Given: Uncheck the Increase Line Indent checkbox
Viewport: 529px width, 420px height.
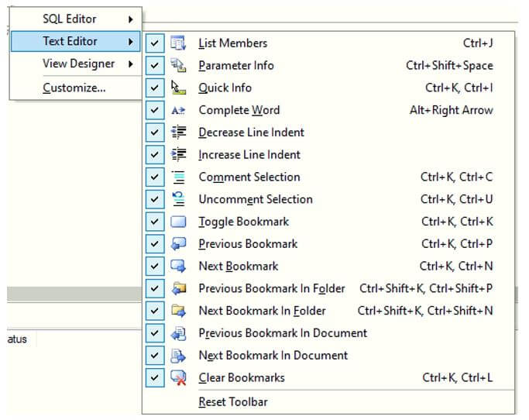Looking at the screenshot, I should [x=155, y=155].
